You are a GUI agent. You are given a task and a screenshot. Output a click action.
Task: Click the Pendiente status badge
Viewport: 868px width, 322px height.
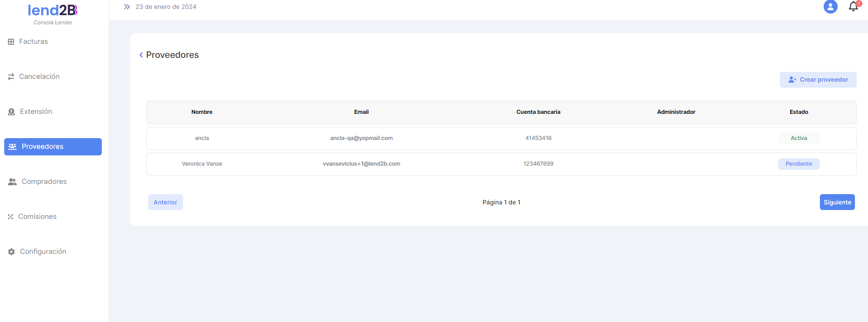pos(798,164)
